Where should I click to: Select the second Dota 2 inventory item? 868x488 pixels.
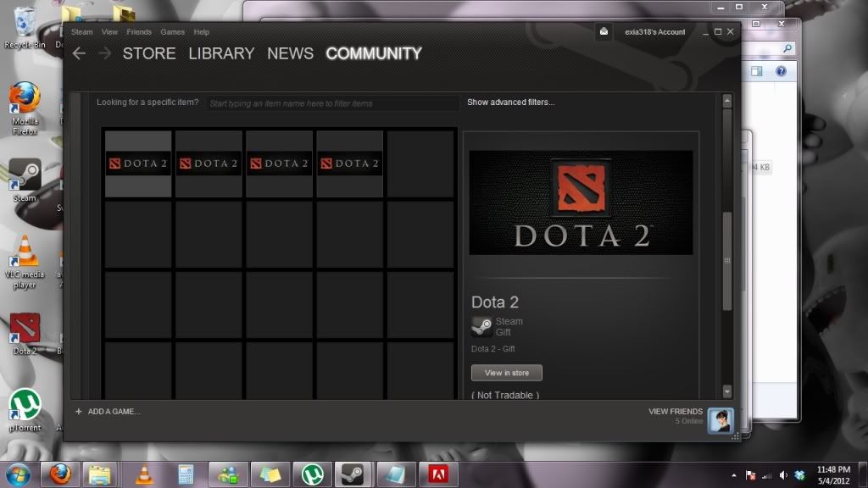tap(209, 164)
